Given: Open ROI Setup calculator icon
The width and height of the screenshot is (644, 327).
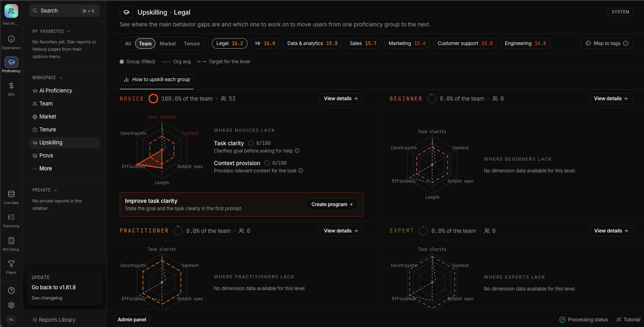Looking at the screenshot, I should pos(11,241).
